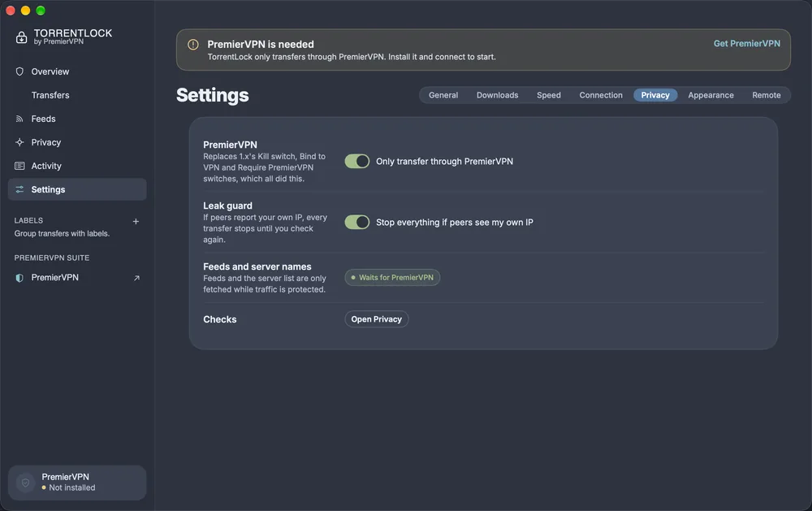Image resolution: width=812 pixels, height=511 pixels.
Task: Click the Get PremierVPN link
Action: pyautogui.click(x=747, y=44)
